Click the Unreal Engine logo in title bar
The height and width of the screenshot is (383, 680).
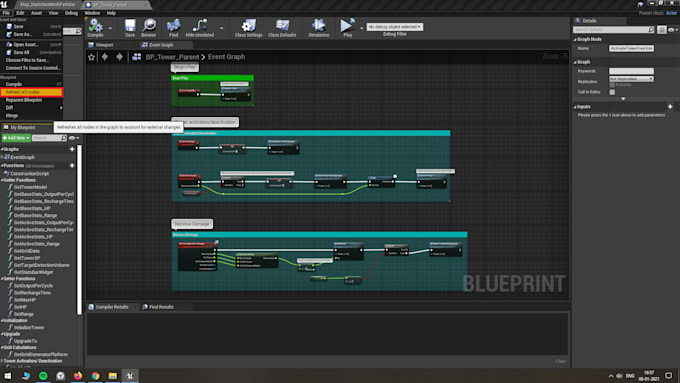click(x=4, y=4)
